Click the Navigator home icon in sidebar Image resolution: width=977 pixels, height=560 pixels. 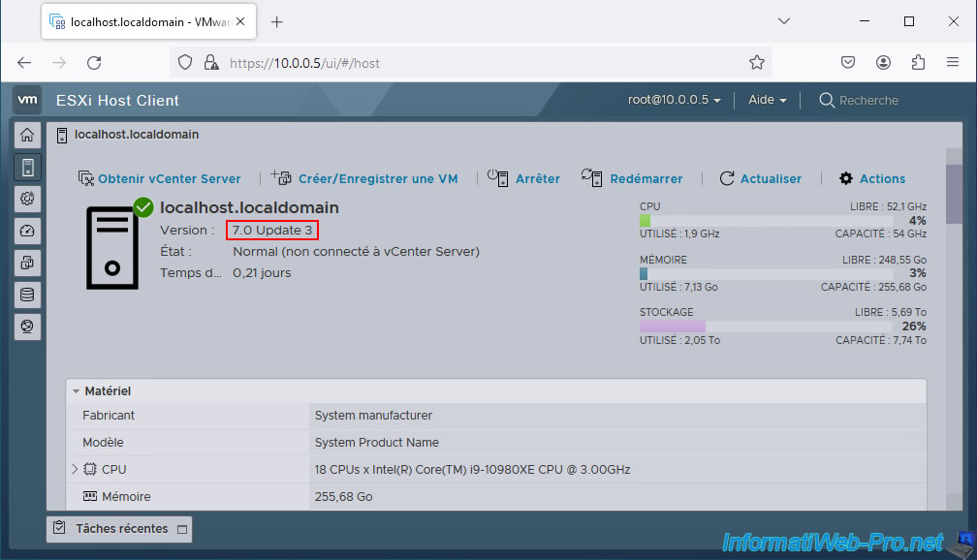pyautogui.click(x=27, y=136)
